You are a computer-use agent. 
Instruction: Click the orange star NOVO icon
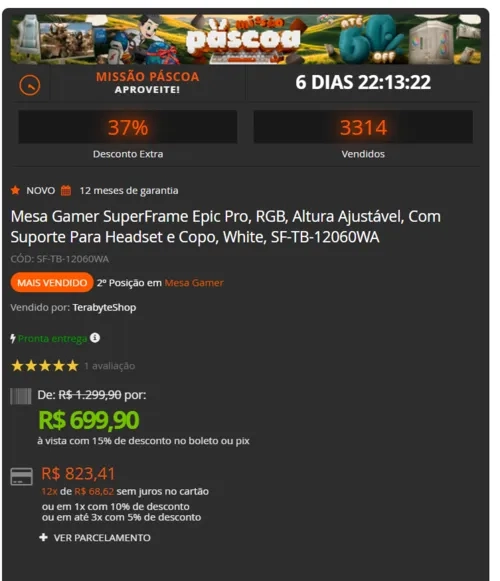pos(15,190)
